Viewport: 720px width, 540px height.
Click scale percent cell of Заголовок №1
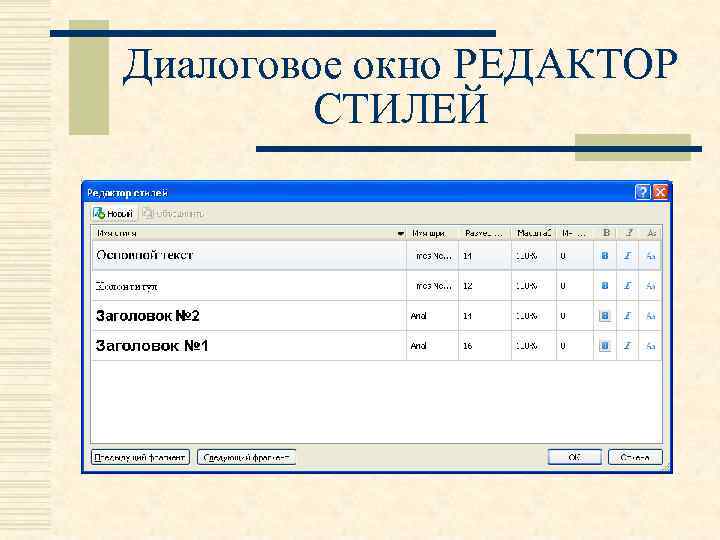(534, 345)
